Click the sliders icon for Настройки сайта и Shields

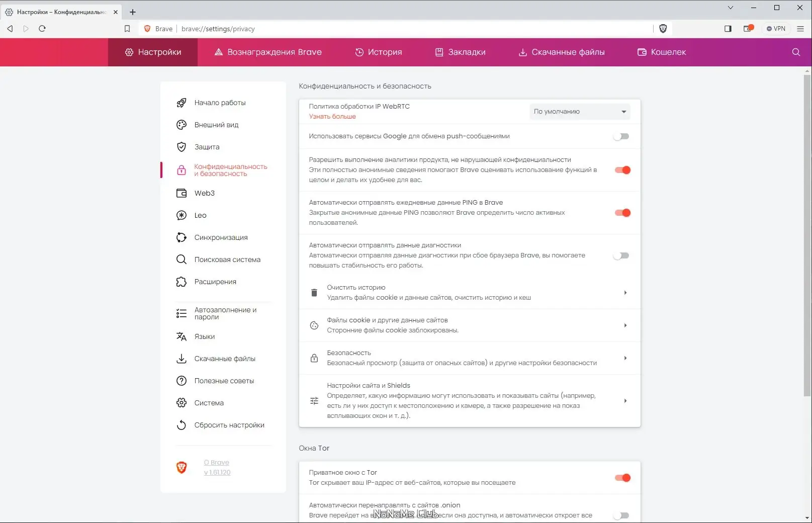(x=314, y=401)
